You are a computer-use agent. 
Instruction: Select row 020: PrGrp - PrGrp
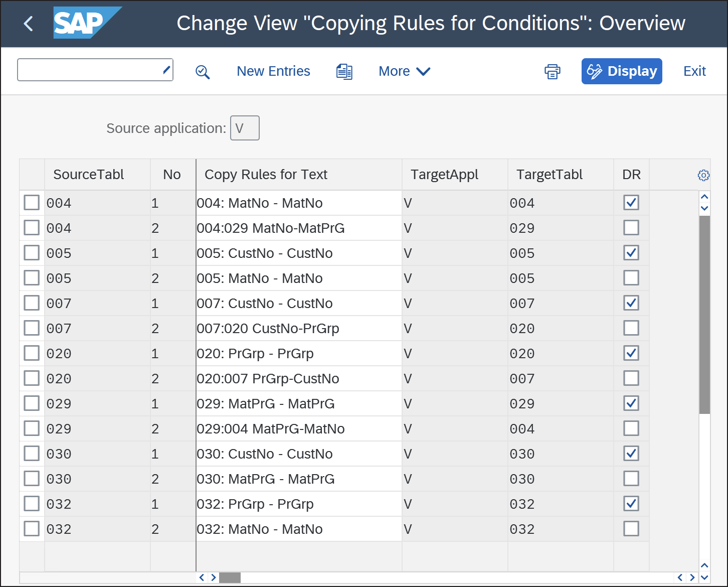tap(32, 353)
